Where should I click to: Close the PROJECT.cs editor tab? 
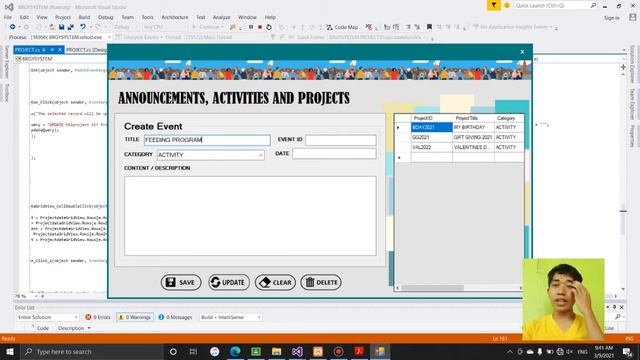(x=60, y=50)
